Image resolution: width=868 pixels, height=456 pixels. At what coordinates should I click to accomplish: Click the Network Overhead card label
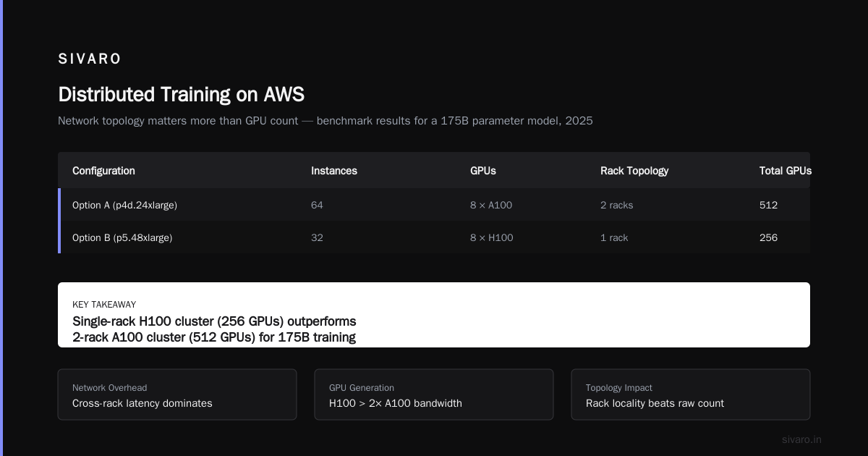click(109, 388)
